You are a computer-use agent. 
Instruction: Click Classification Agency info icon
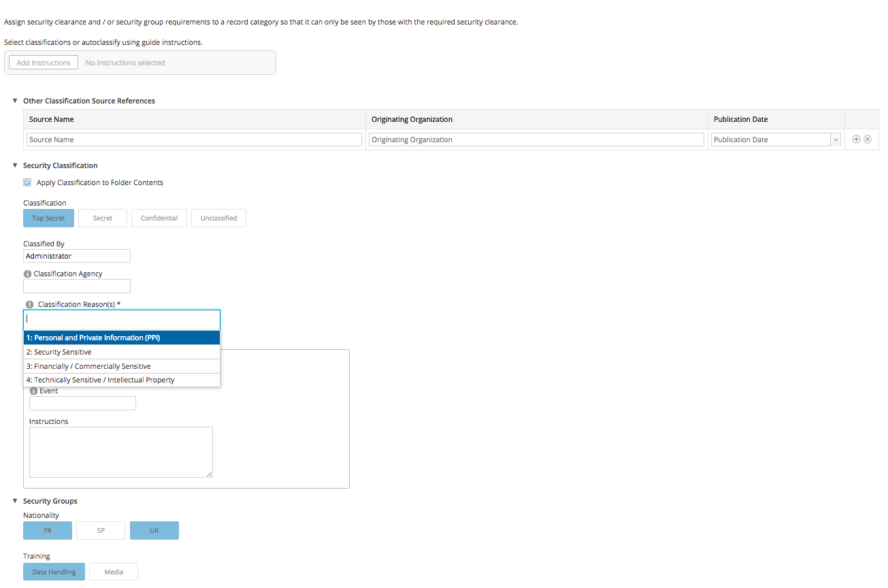coord(27,274)
